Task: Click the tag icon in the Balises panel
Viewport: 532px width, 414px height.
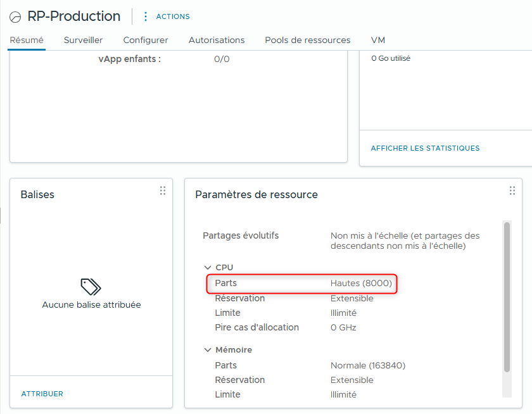Action: [x=91, y=287]
